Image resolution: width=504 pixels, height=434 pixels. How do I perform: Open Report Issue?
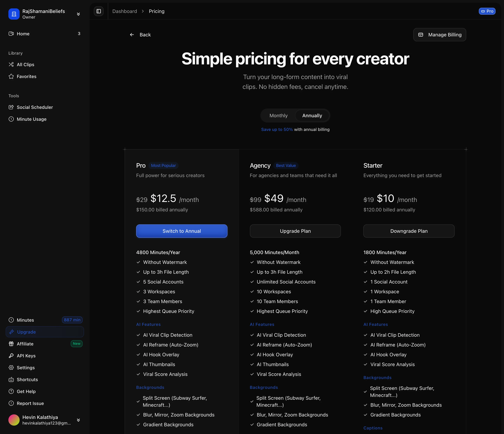coord(45,403)
